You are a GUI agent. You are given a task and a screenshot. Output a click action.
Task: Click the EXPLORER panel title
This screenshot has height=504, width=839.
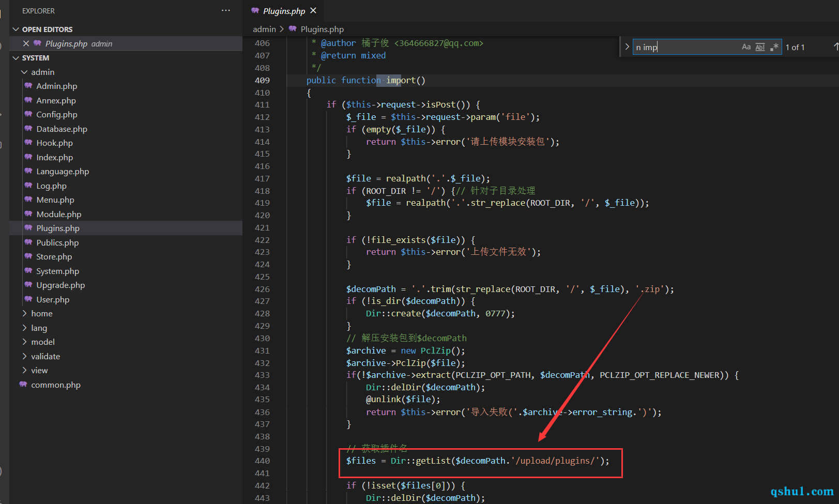click(x=38, y=11)
